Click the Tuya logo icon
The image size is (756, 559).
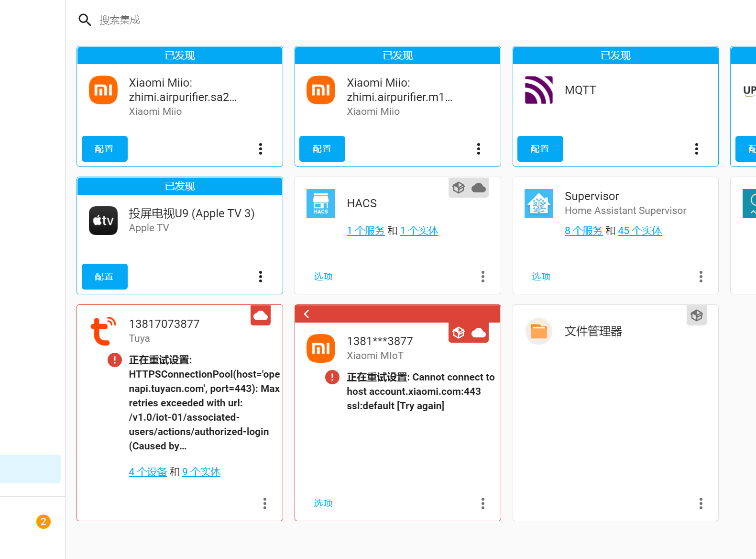(103, 331)
